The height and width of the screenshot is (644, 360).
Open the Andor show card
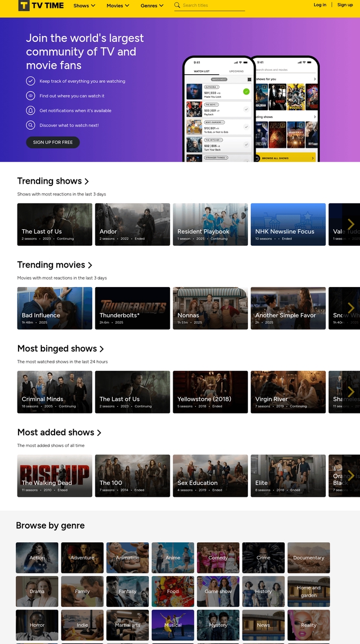pos(132,224)
